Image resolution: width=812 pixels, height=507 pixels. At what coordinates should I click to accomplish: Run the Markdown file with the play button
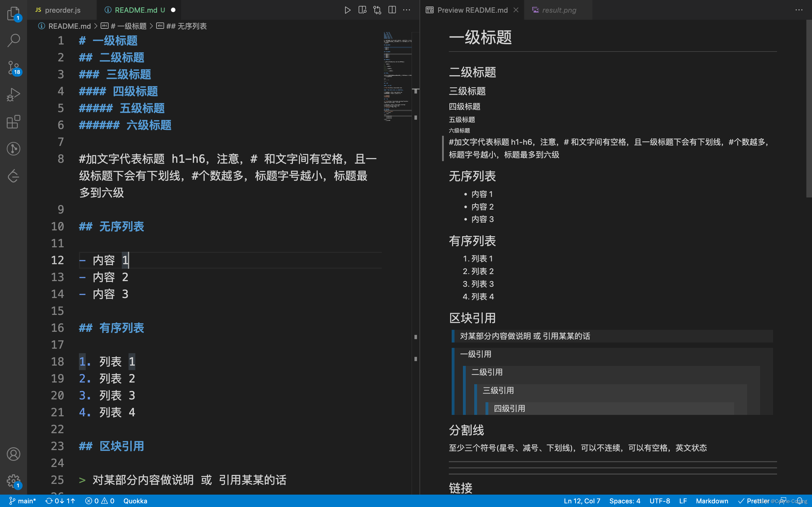point(347,10)
